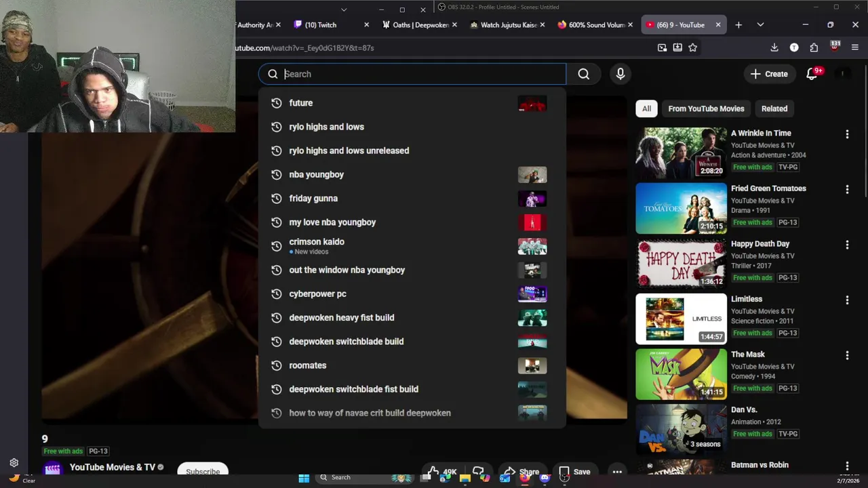Image resolution: width=868 pixels, height=488 pixels.
Task: Click the YouTube Movies & TV channel avatar
Action: pyautogui.click(x=53, y=469)
